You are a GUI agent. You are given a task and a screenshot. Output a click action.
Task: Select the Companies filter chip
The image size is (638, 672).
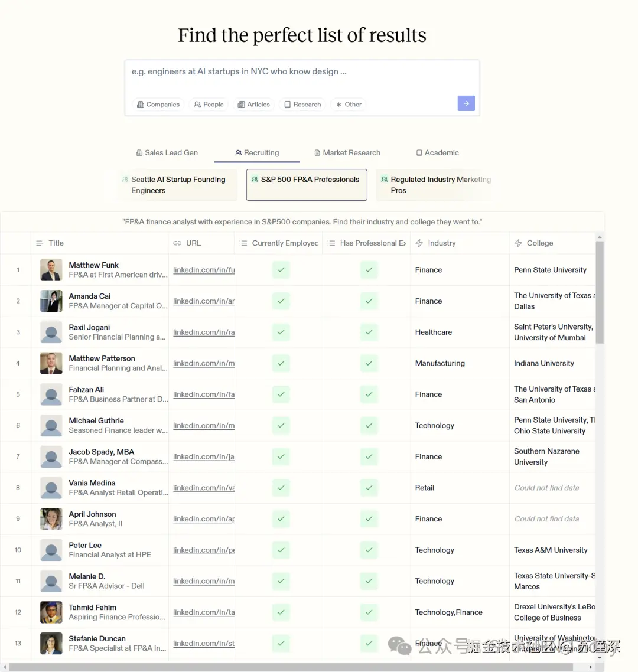coord(158,105)
